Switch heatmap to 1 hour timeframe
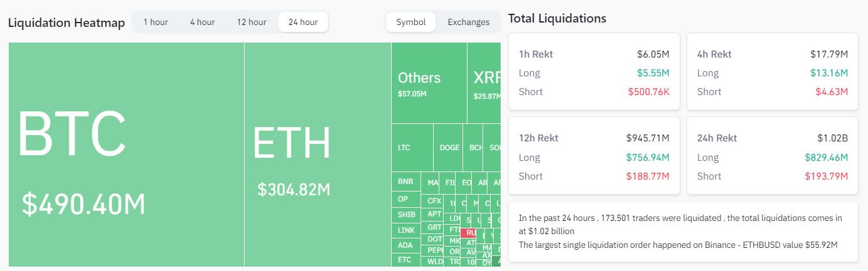Screen dimensions: 868x271 point(155,22)
